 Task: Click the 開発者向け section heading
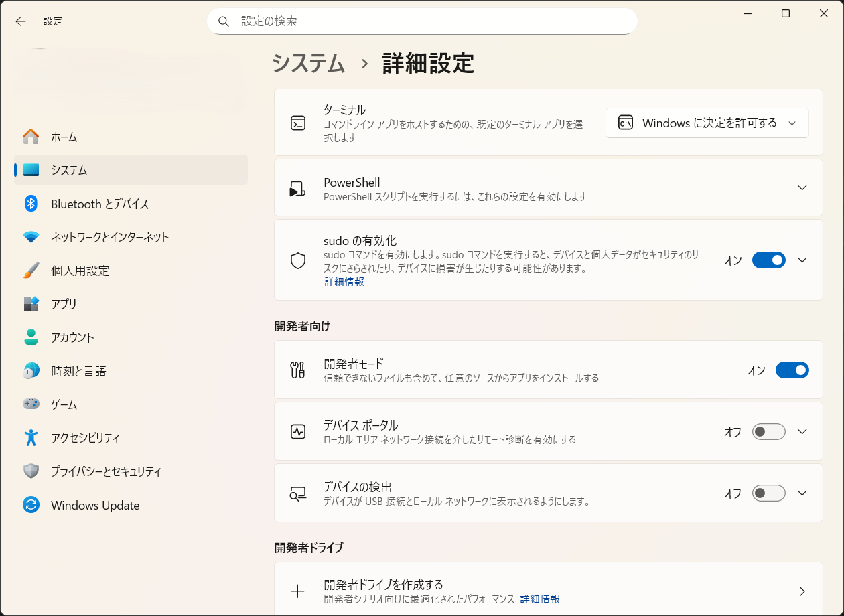(x=302, y=326)
